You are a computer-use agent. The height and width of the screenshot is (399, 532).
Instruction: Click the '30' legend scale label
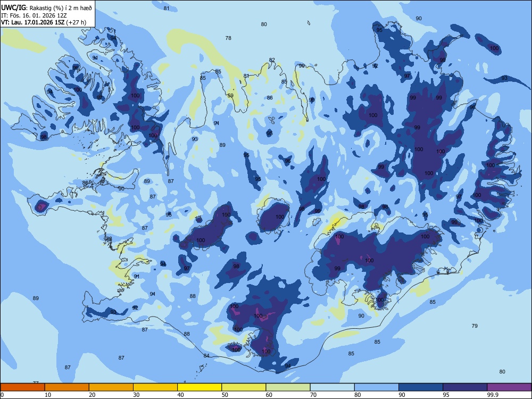pyautogui.click(x=136, y=395)
